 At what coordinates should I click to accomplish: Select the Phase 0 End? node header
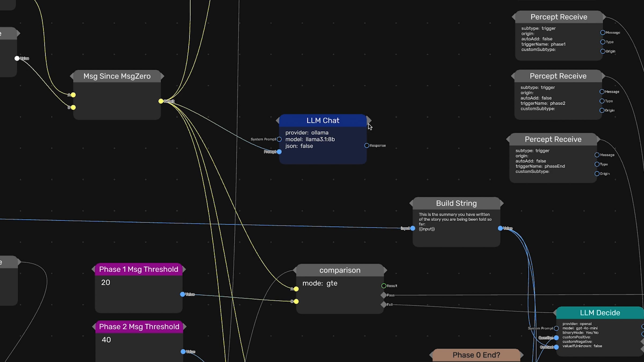(476, 355)
